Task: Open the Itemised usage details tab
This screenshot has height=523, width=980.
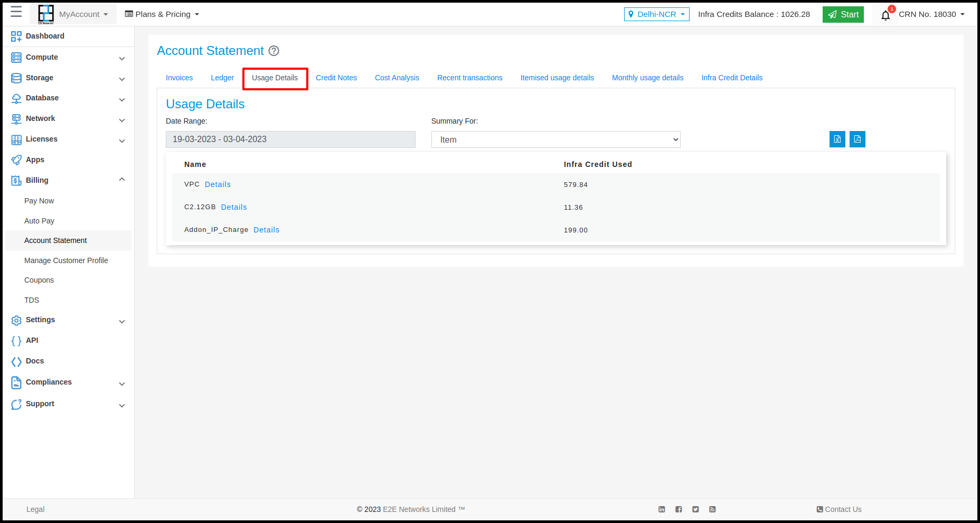Action: (x=557, y=78)
